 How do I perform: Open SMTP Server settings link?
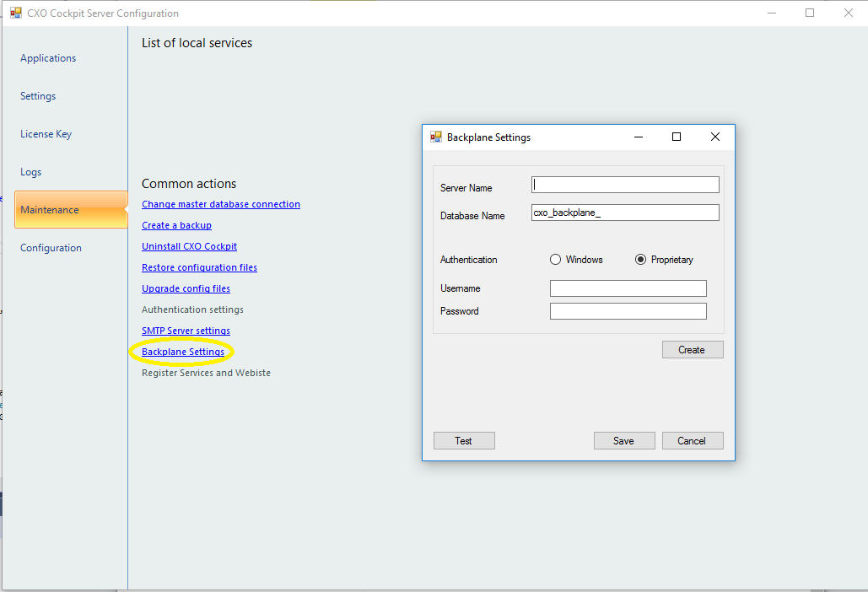click(x=186, y=331)
